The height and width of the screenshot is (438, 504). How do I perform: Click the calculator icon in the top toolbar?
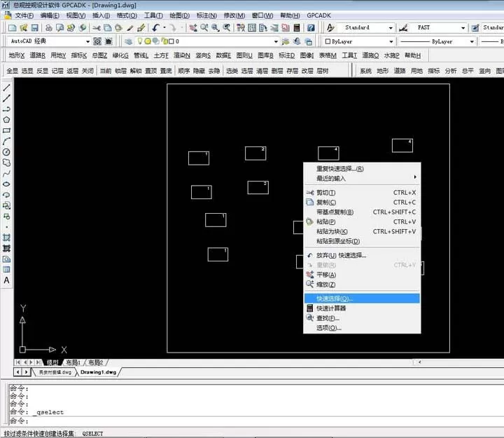[x=297, y=28]
